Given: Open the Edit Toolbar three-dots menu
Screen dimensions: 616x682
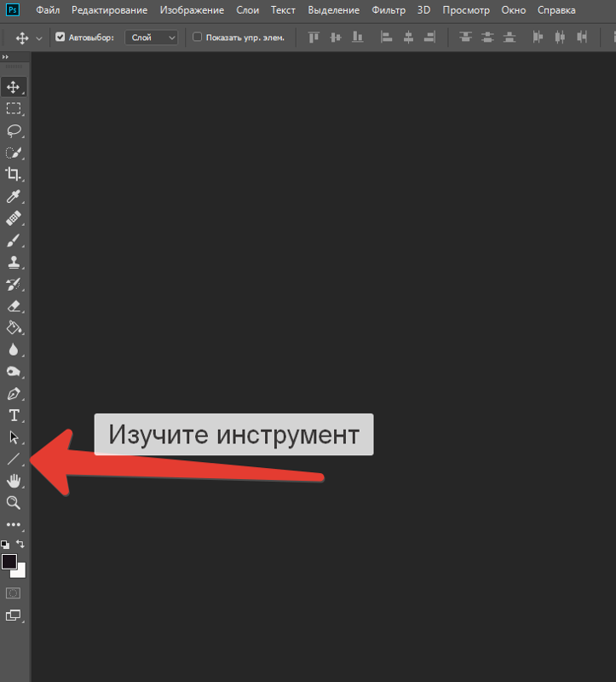Looking at the screenshot, I should (14, 524).
